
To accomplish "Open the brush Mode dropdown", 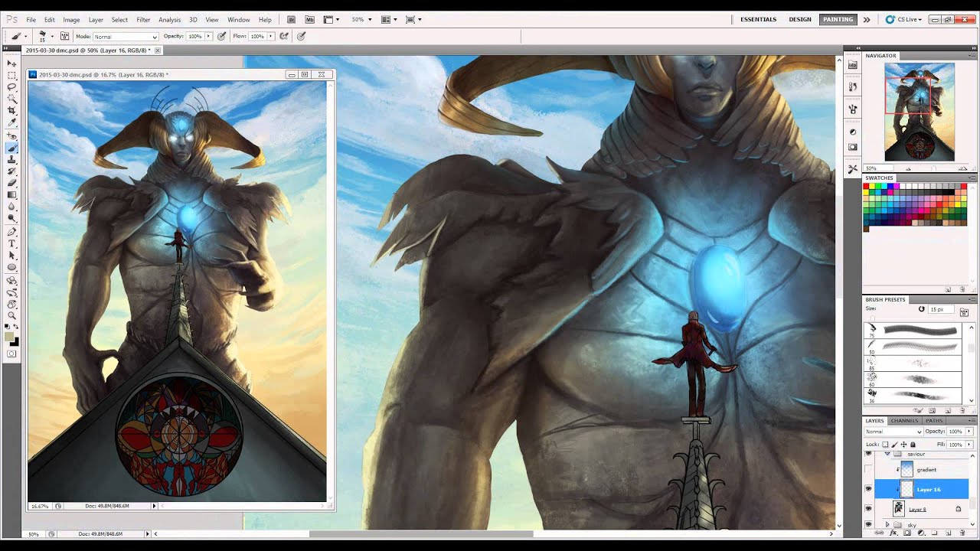I will tap(125, 36).
